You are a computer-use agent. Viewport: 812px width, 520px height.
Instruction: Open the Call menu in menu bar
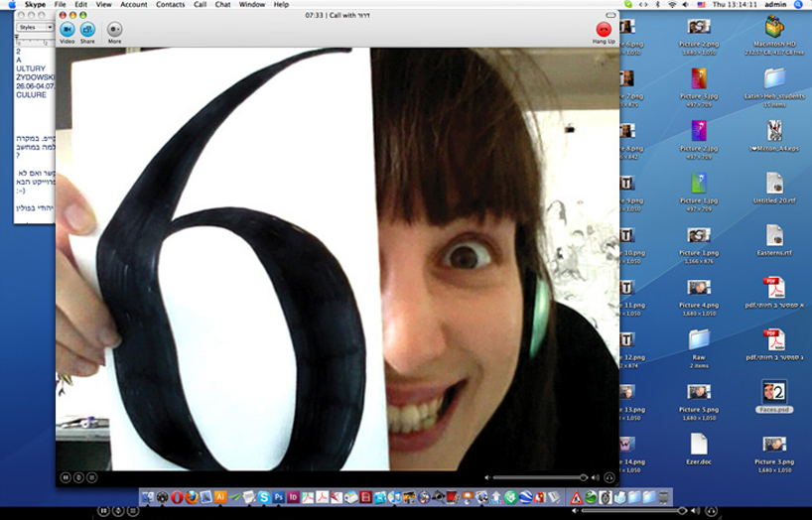click(201, 5)
